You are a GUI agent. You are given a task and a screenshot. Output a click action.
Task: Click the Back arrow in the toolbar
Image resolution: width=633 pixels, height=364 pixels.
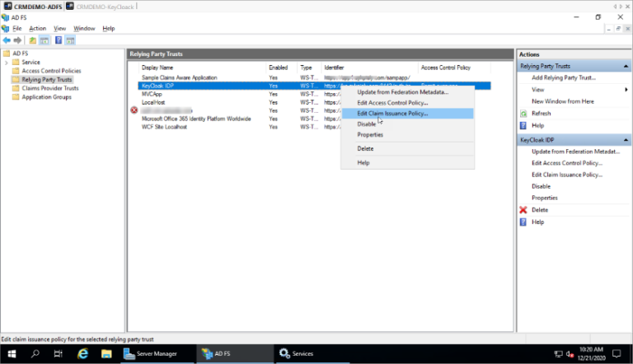click(7, 40)
